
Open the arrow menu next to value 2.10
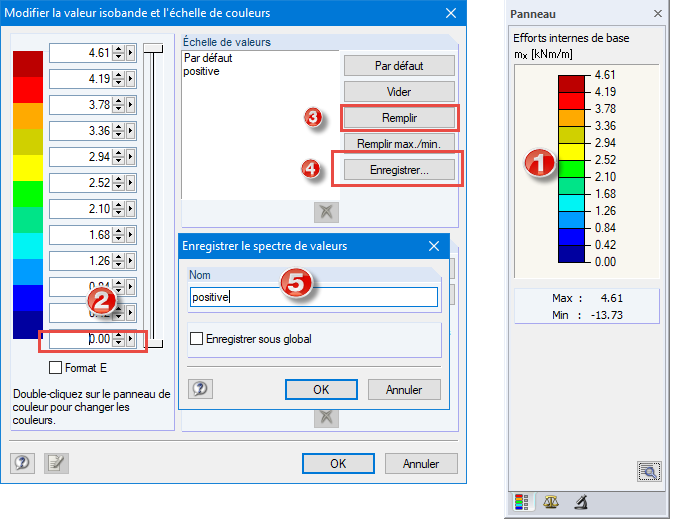pyautogui.click(x=130, y=209)
